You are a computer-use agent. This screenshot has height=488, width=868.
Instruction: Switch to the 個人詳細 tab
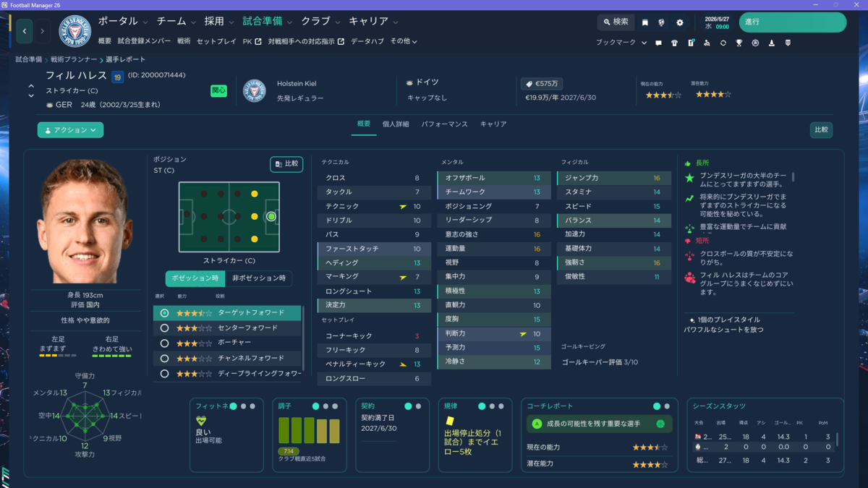pos(396,124)
